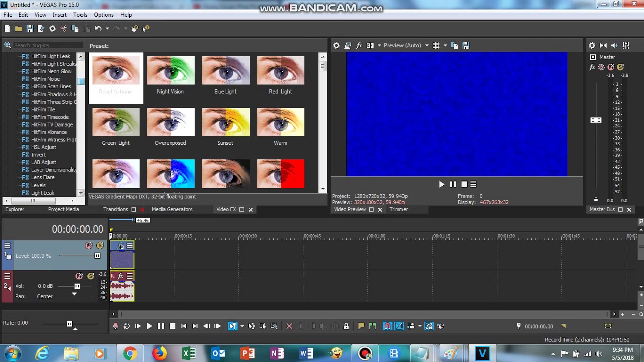This screenshot has width=644, height=362.
Task: Click the Delete red X icon
Action: [289, 326]
